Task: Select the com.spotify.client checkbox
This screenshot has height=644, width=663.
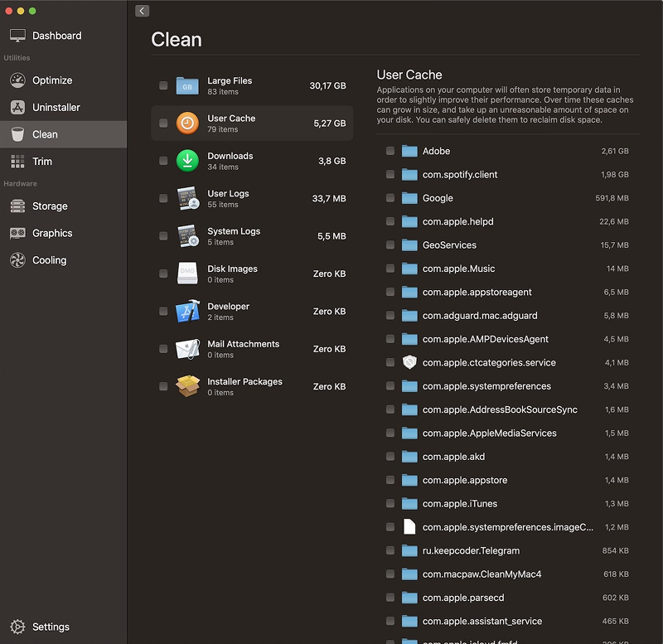Action: (x=390, y=174)
